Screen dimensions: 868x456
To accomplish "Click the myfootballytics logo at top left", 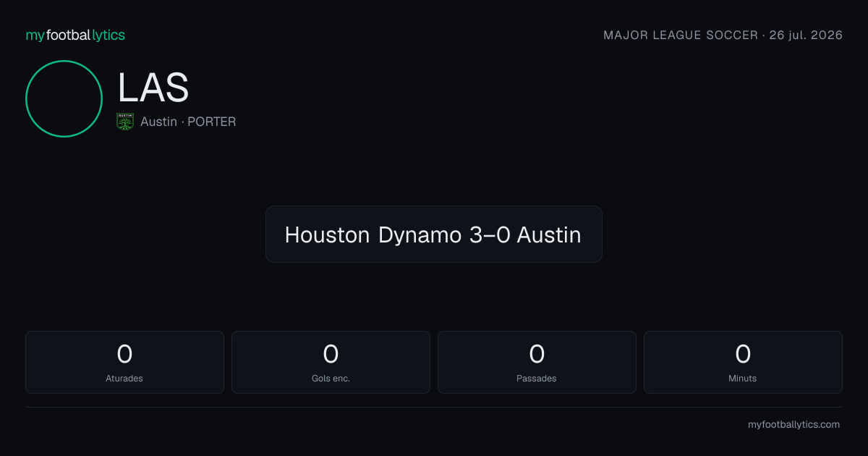I will pos(75,35).
